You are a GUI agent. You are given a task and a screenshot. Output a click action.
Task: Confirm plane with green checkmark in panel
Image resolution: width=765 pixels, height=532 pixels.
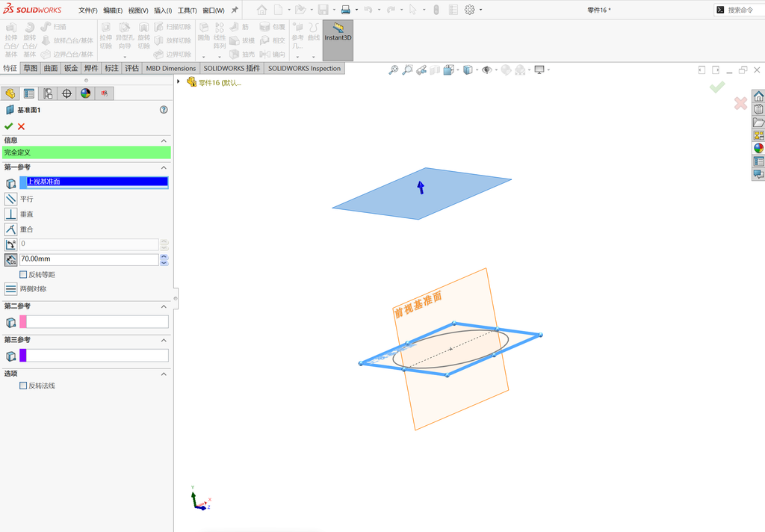[x=8, y=126]
